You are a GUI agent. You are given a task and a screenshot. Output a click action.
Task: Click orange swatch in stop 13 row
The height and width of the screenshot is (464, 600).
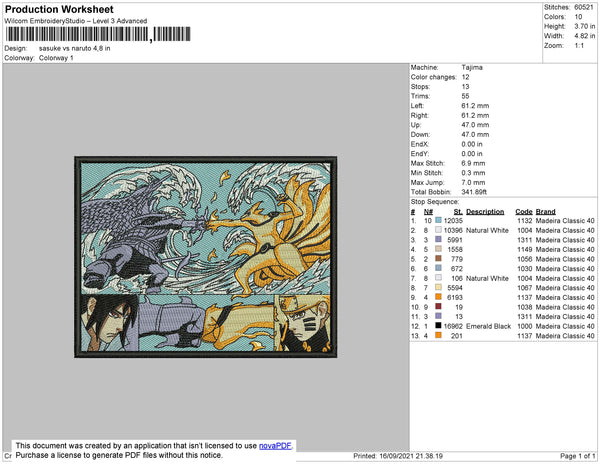[x=438, y=335]
